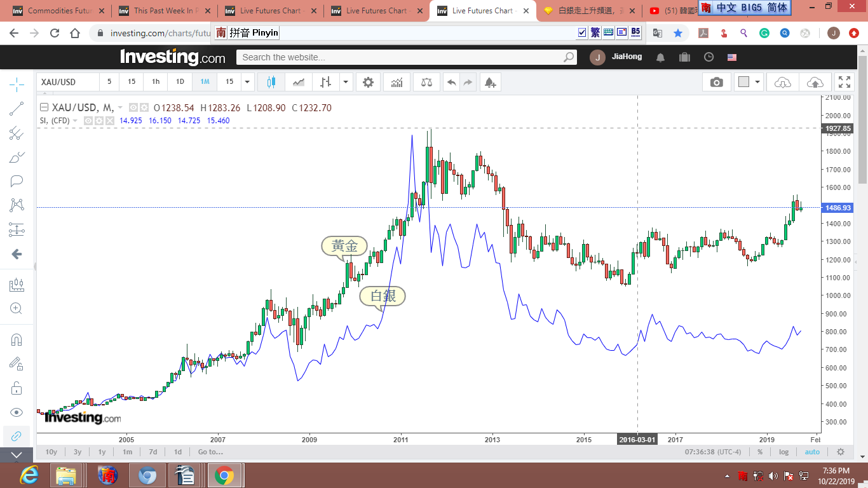Image resolution: width=868 pixels, height=488 pixels.
Task: Open the indicators menu
Action: (x=397, y=82)
